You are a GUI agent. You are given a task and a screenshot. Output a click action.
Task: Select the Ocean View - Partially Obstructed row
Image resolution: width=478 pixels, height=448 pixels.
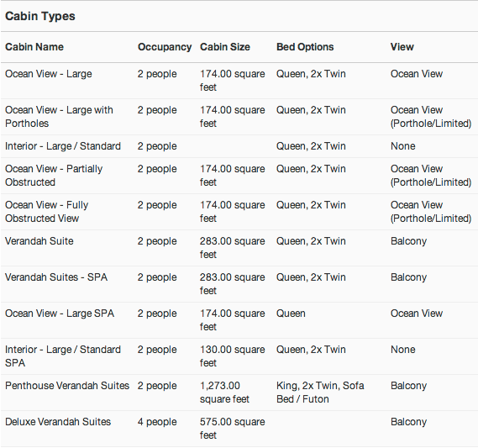[239, 176]
